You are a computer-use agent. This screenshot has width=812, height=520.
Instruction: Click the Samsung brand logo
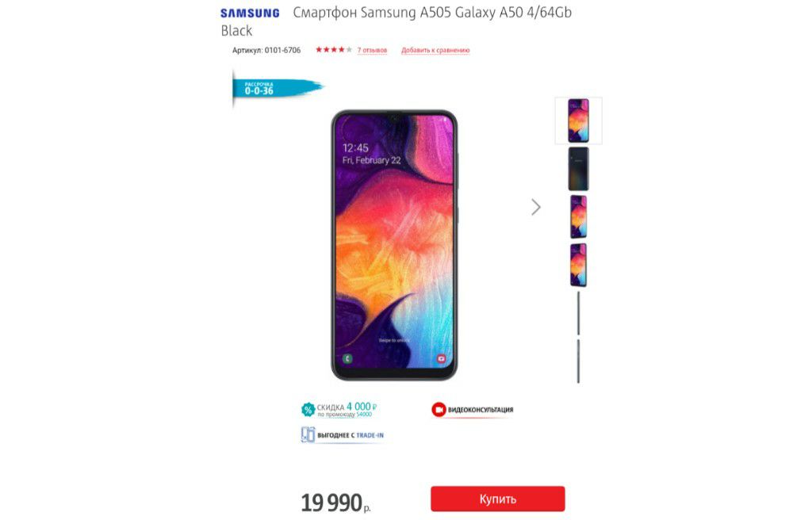[x=250, y=13]
